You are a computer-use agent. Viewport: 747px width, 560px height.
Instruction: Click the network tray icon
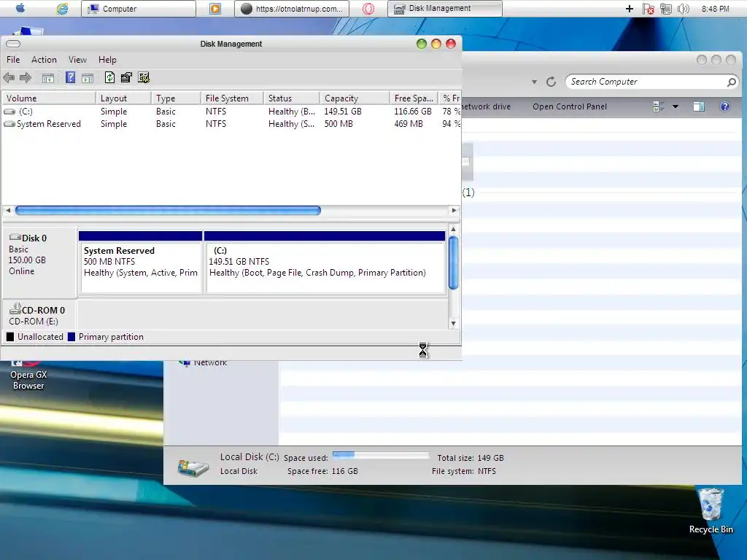click(666, 9)
